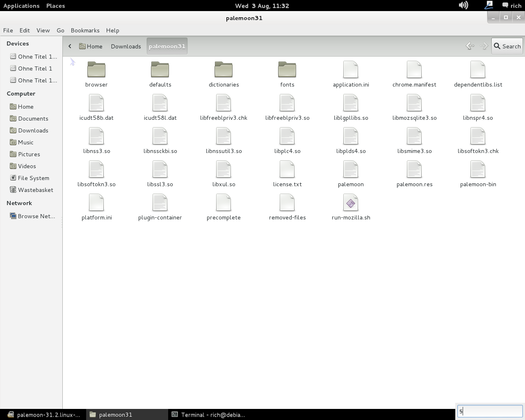Screen dimensions: 525x420
Task: Select the plugin-container file
Action: (x=160, y=207)
